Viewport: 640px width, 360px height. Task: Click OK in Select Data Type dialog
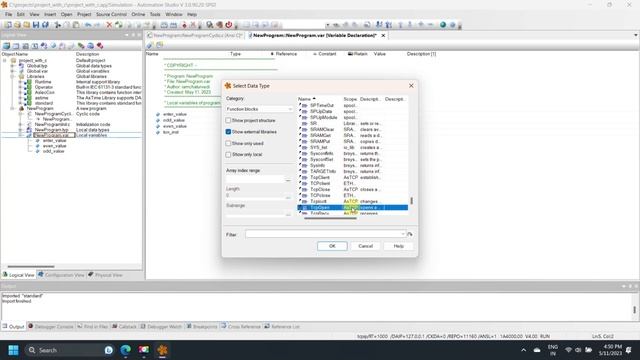pyautogui.click(x=332, y=246)
